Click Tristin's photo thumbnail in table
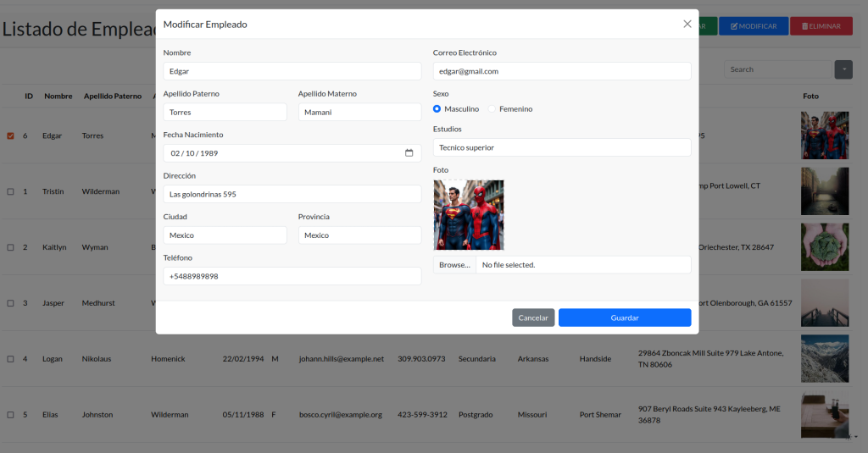The width and height of the screenshot is (868, 453). tap(825, 191)
